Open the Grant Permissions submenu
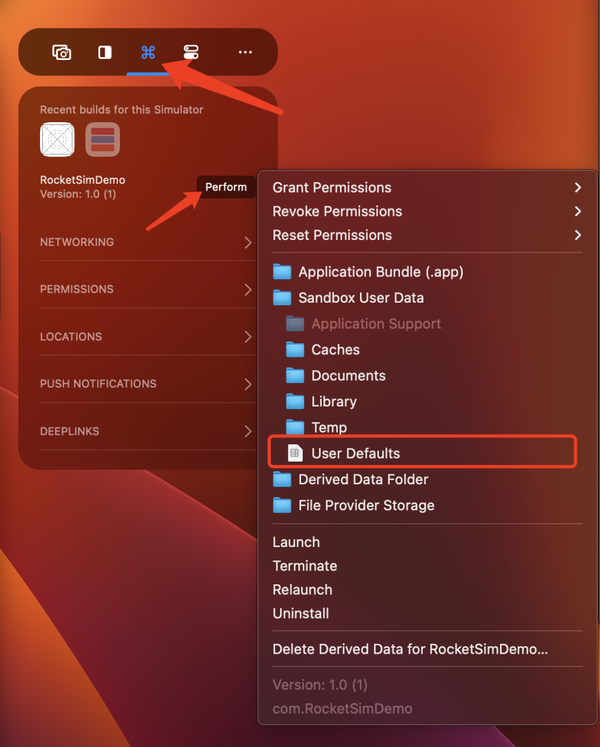 click(x=427, y=188)
